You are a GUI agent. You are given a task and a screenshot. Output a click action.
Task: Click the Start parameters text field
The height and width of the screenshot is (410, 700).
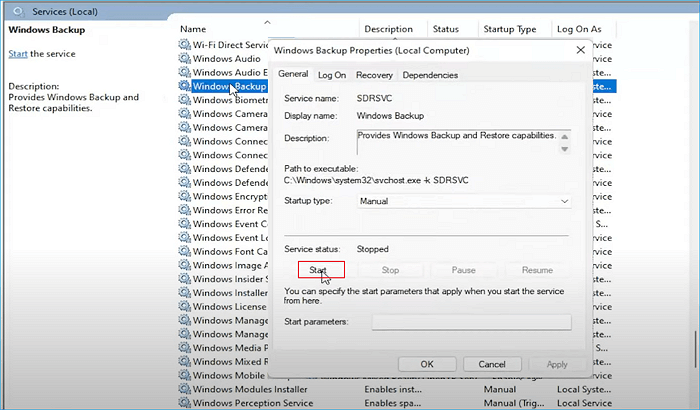coord(471,322)
